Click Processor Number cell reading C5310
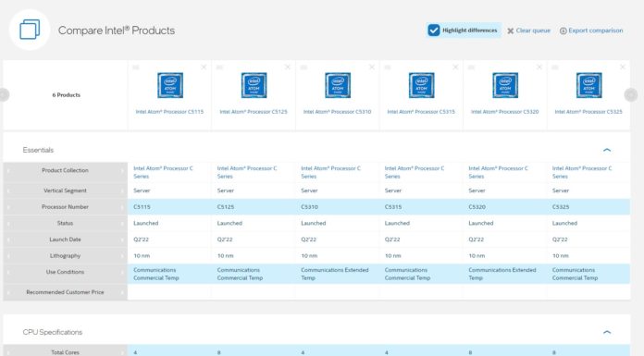This screenshot has width=644, height=356. tap(337, 207)
